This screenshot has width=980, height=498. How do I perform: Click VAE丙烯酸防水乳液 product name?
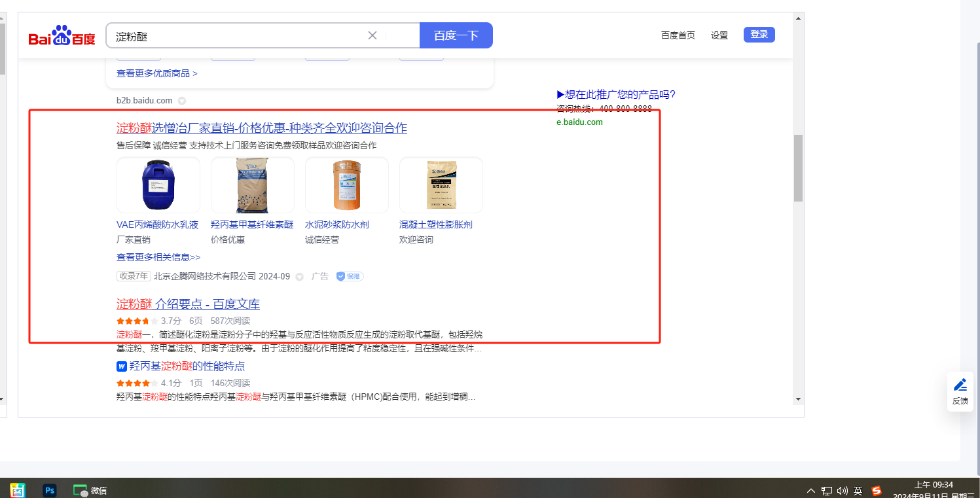point(157,224)
